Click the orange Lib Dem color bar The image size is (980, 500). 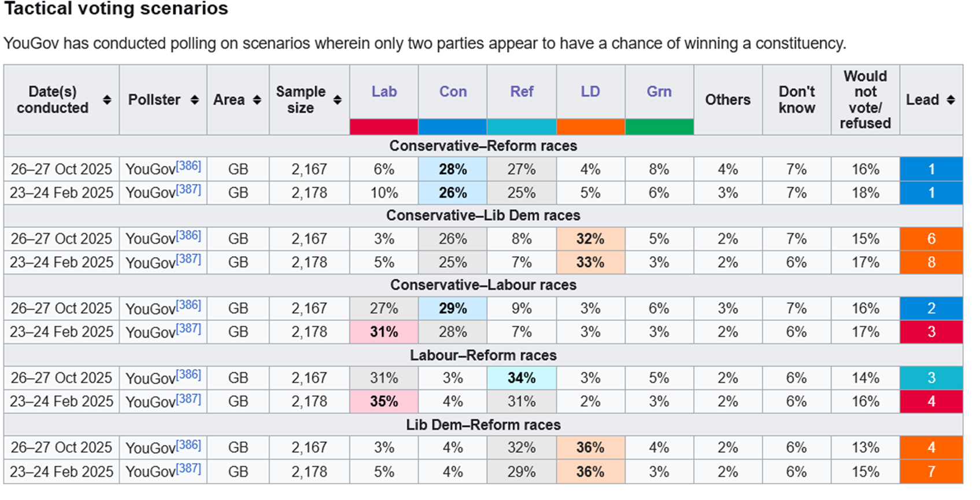point(590,127)
